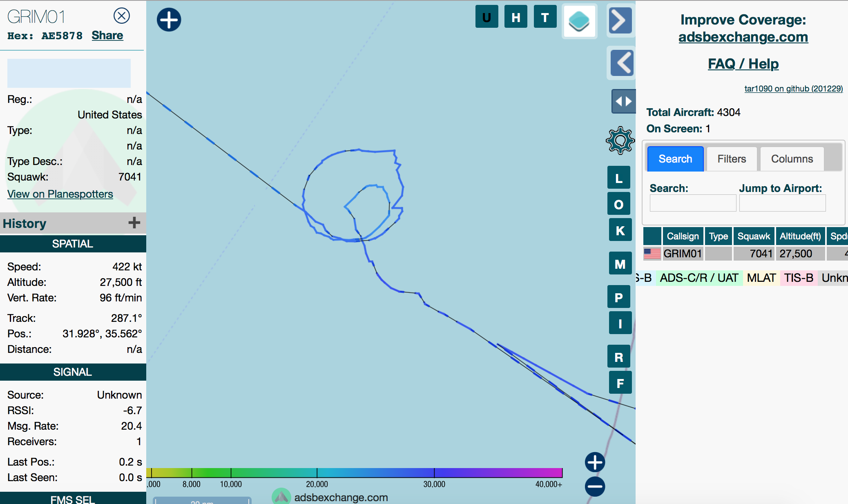Toggle the U map button

[x=486, y=17]
